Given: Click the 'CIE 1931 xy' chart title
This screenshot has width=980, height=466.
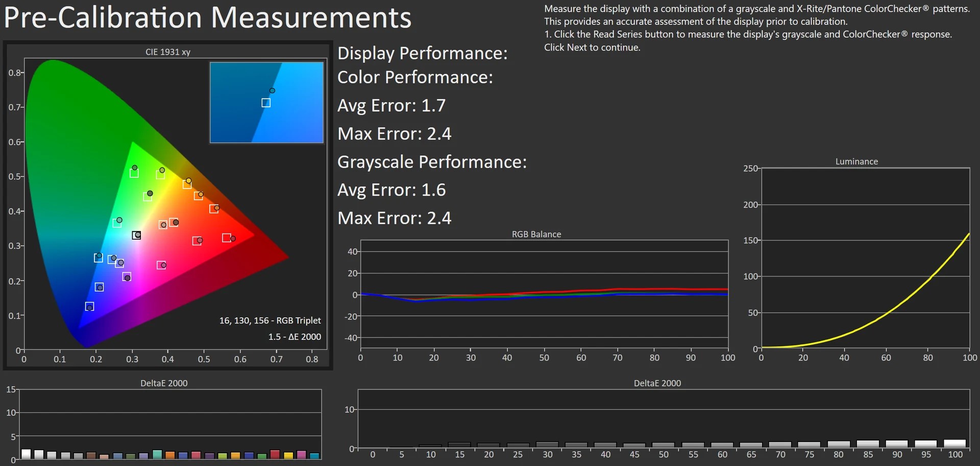Looking at the screenshot, I should coord(168,52).
